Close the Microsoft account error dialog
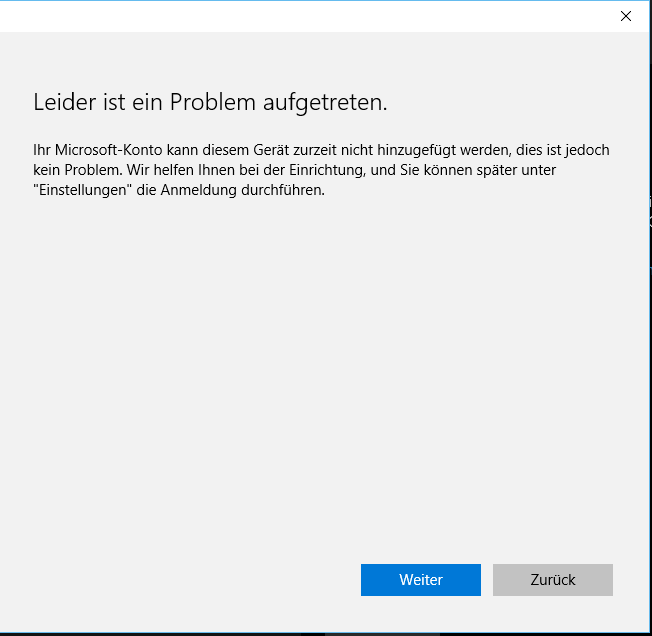This screenshot has width=652, height=636. tap(625, 16)
